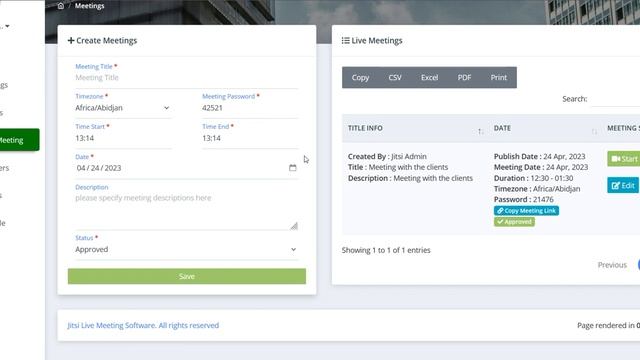
Task: Click Meetings in the breadcrumb
Action: tap(89, 6)
